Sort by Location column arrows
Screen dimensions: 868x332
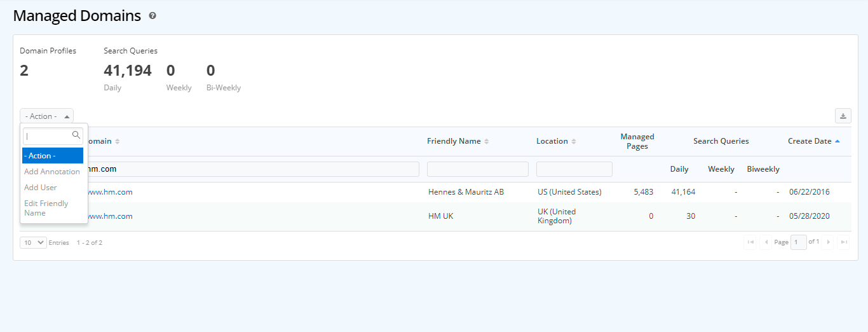pyautogui.click(x=573, y=141)
